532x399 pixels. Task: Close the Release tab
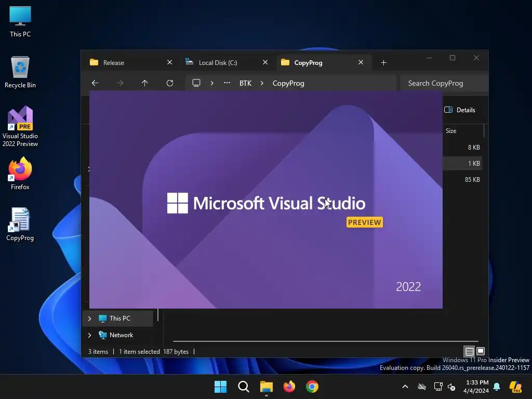pos(170,62)
